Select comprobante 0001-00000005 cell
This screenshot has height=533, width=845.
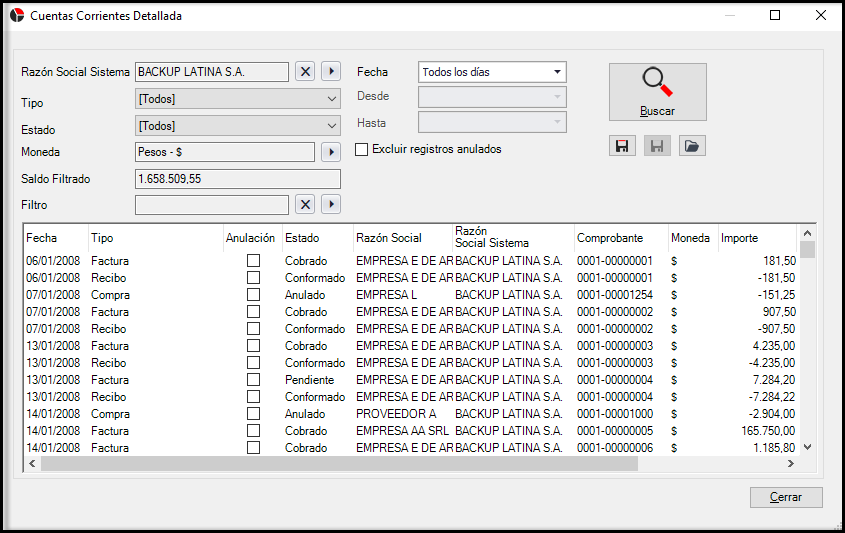click(621, 431)
